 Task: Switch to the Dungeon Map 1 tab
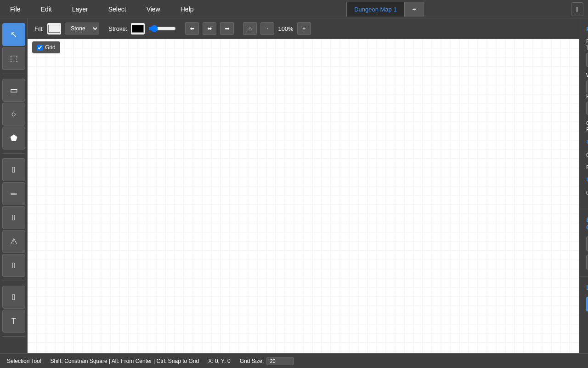tap(375, 9)
